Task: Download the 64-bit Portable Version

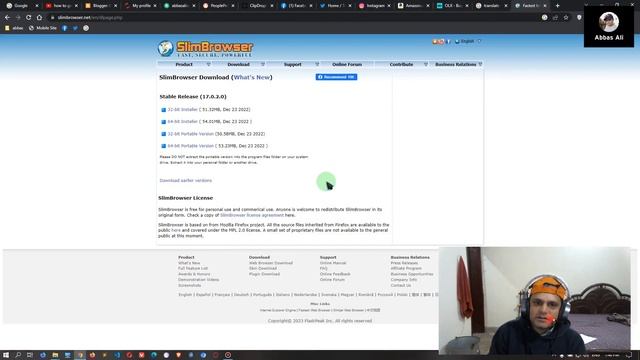Action: (x=191, y=146)
